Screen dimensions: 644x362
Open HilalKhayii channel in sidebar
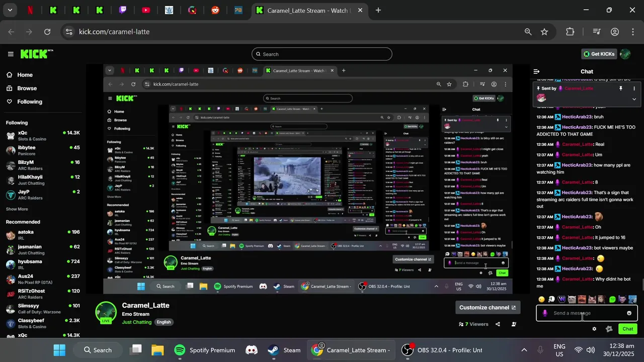pos(43,180)
